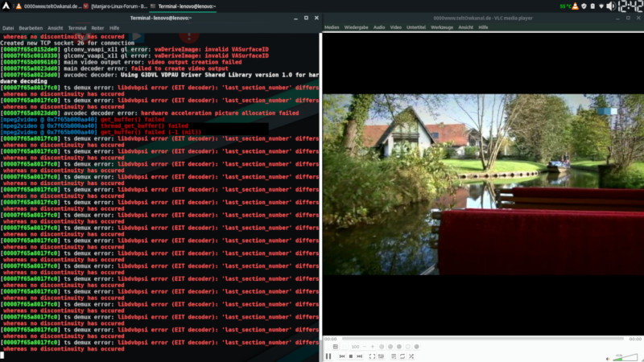Open the Werkzeuge menu in VLC

tap(441, 27)
